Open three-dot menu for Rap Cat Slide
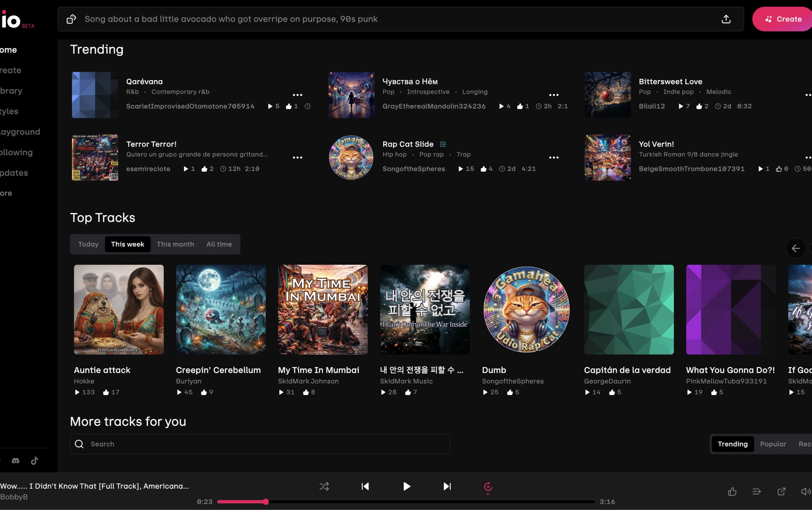812x510 pixels. (x=554, y=157)
